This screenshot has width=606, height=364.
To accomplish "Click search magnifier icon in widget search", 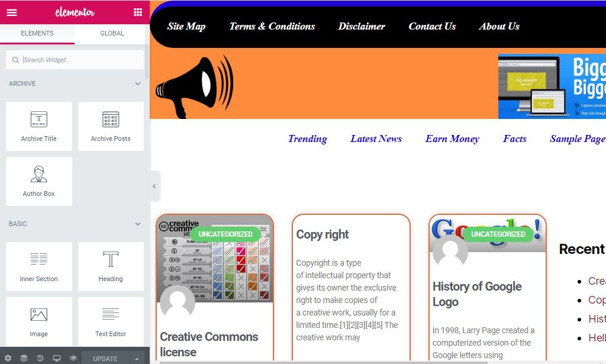I will (x=15, y=60).
